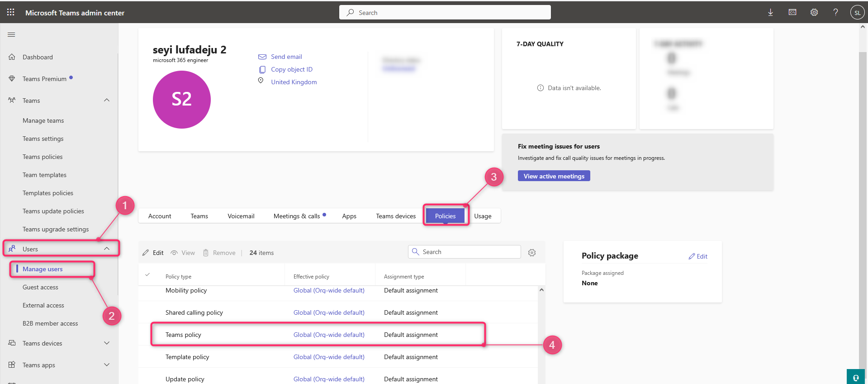
Task: Click the Send email envelope icon
Action: click(262, 57)
